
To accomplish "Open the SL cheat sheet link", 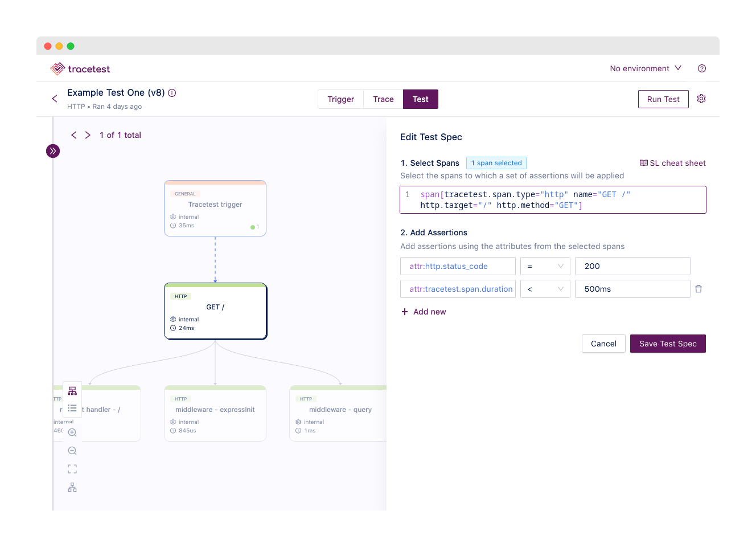I will point(672,163).
